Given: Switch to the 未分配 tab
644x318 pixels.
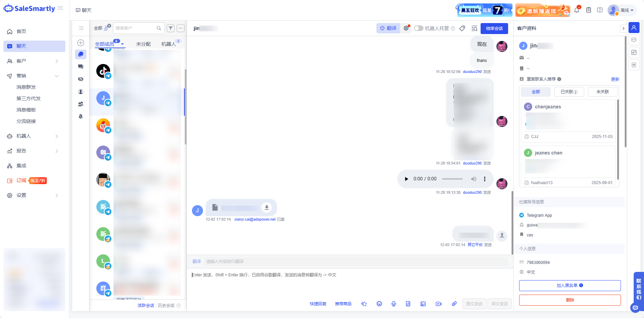Looking at the screenshot, I should [x=143, y=44].
